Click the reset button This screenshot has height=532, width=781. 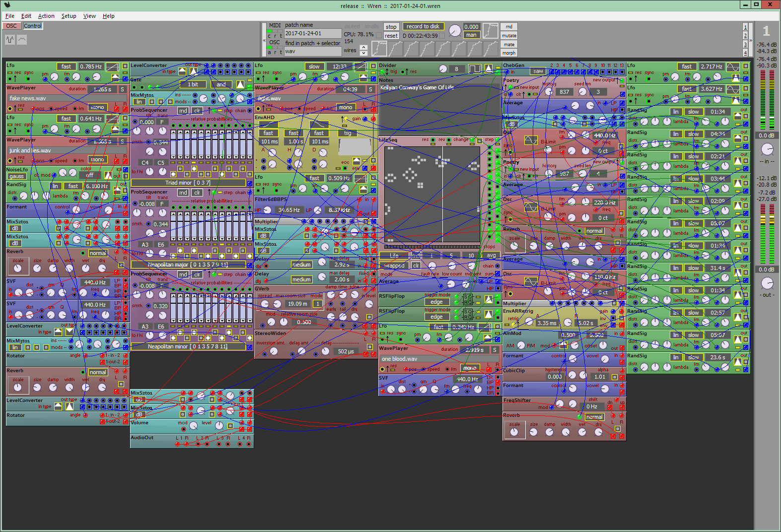point(391,36)
